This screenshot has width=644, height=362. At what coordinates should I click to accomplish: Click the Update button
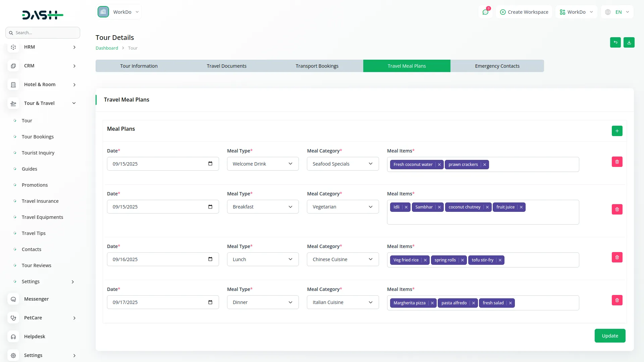coord(609,336)
